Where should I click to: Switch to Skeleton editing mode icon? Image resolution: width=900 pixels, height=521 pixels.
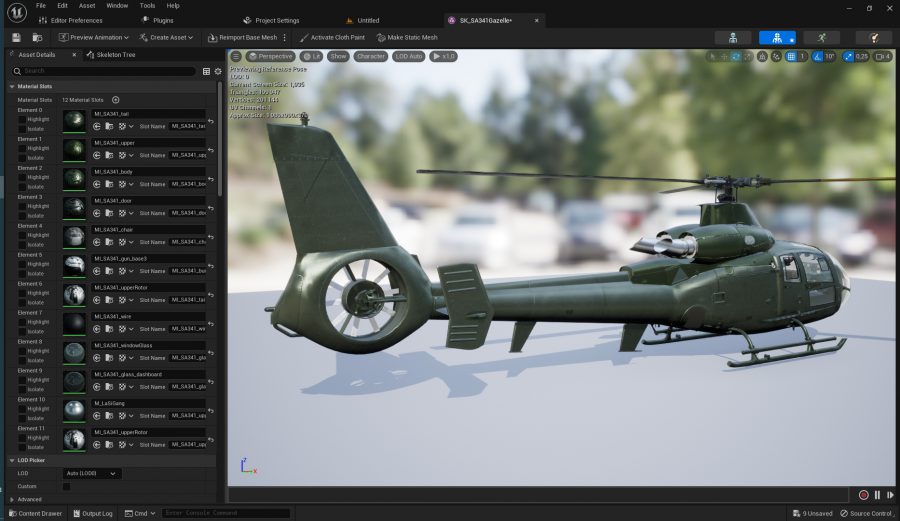tap(733, 37)
